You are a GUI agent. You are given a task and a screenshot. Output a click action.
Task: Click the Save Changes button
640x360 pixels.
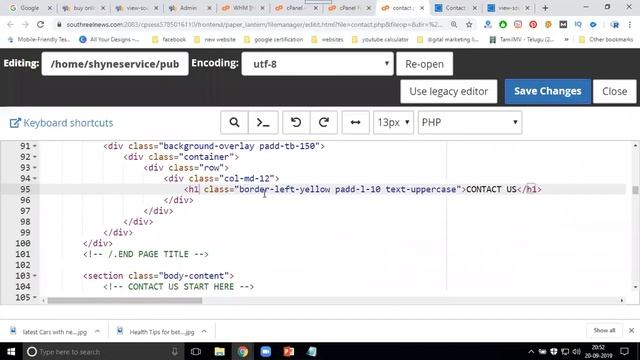click(x=548, y=91)
